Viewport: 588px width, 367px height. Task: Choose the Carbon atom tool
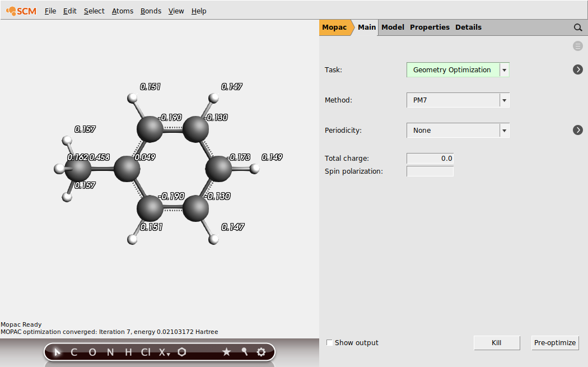[74, 352]
